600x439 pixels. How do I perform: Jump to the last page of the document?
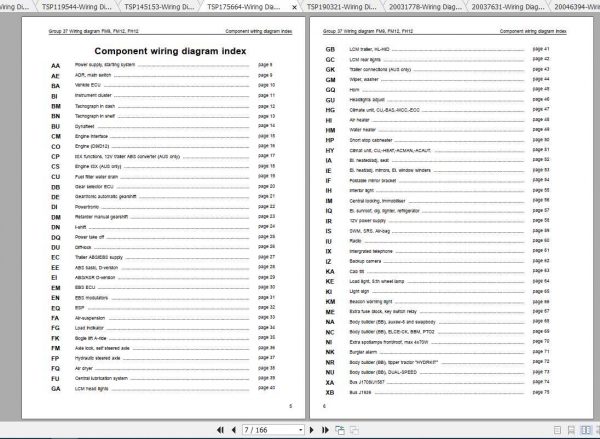325,430
